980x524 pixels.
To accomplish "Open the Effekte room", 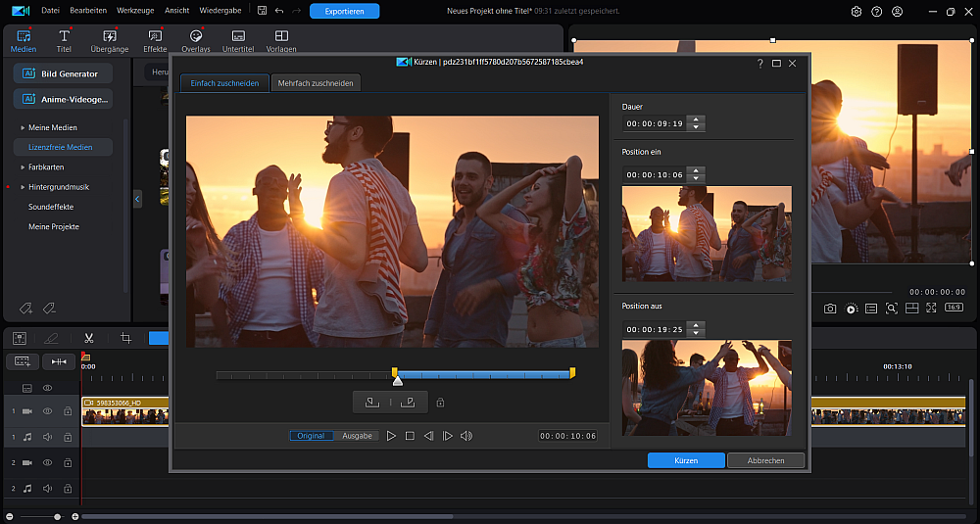I will tap(155, 41).
